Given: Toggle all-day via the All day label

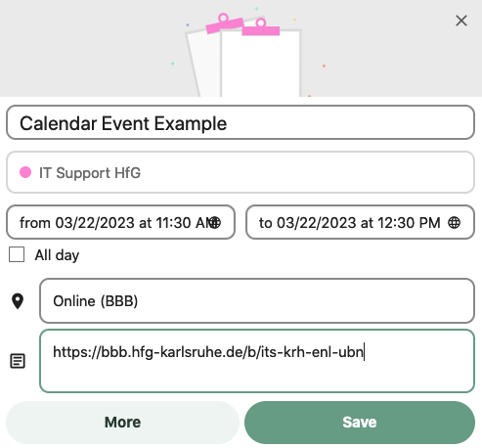Looking at the screenshot, I should tap(57, 255).
